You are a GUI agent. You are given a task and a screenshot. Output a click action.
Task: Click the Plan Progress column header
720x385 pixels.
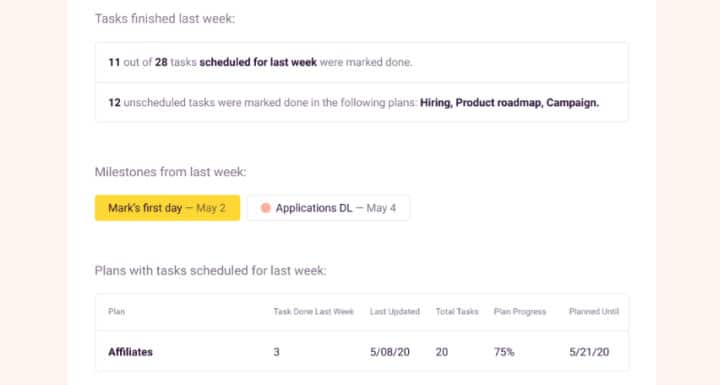click(520, 311)
